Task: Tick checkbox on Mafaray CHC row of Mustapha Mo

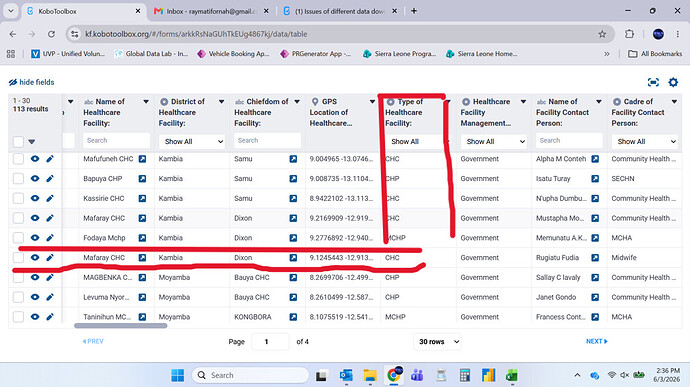Action: 18,218
